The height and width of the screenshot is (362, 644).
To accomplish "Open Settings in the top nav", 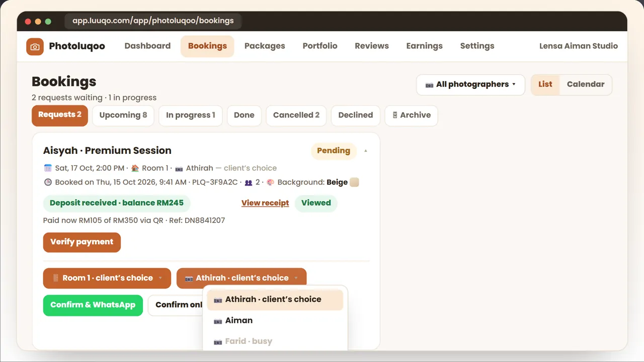I will pyautogui.click(x=477, y=46).
